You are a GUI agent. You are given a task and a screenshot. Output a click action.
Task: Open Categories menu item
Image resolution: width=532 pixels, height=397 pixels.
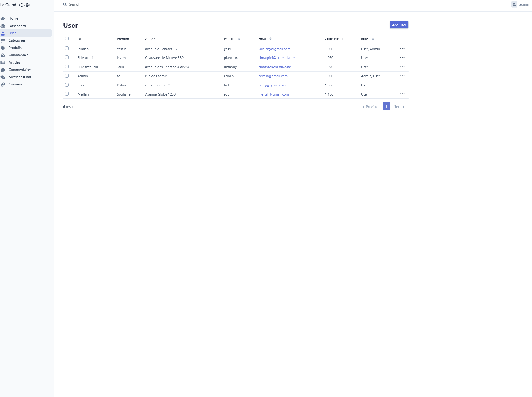click(x=17, y=40)
